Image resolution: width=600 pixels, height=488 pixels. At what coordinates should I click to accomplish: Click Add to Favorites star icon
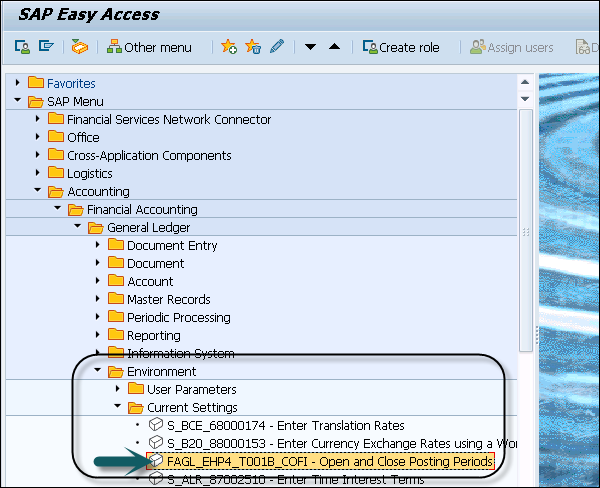click(x=229, y=47)
